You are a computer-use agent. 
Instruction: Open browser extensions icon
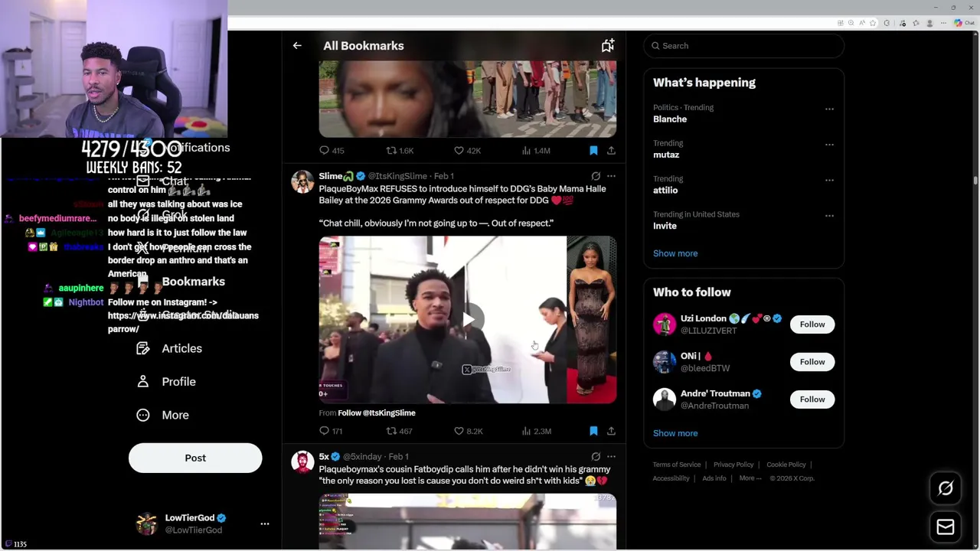click(887, 23)
